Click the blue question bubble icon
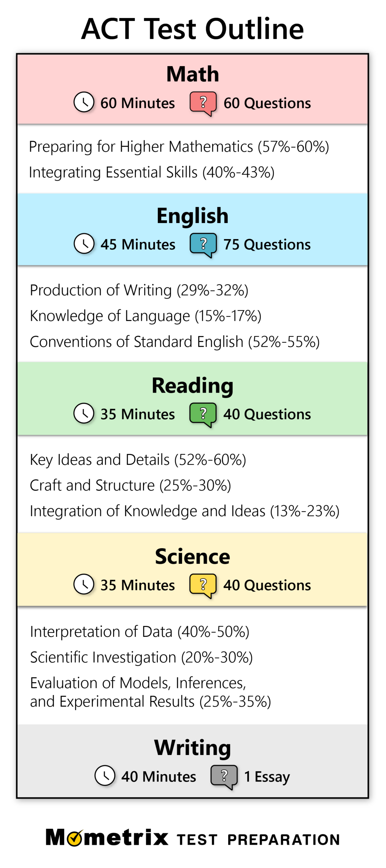Viewport: 386px width, 868px height. pos(203,244)
